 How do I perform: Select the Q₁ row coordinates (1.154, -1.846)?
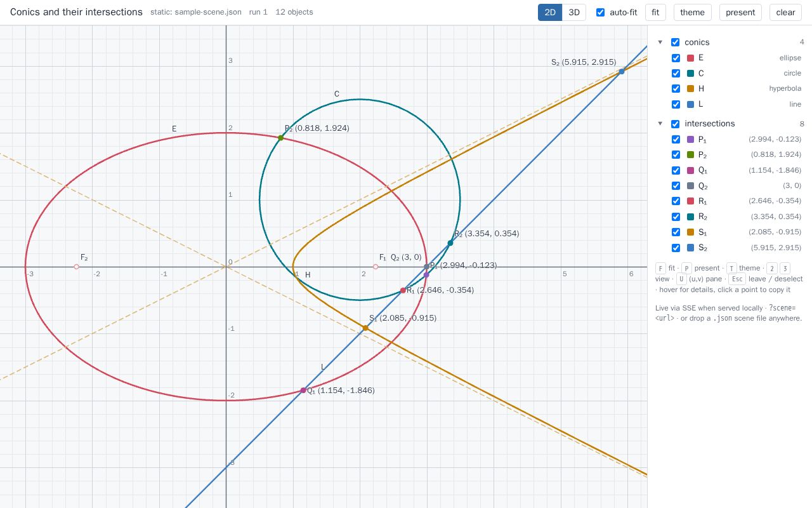pos(775,170)
